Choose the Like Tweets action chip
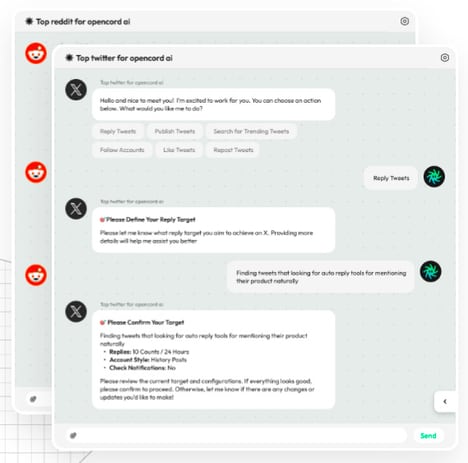 click(x=179, y=150)
